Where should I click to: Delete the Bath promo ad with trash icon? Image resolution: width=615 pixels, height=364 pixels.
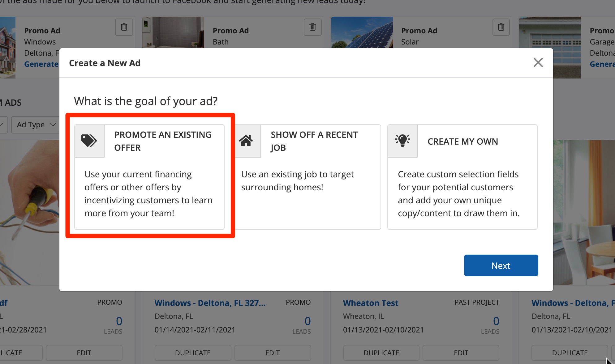[x=312, y=27]
